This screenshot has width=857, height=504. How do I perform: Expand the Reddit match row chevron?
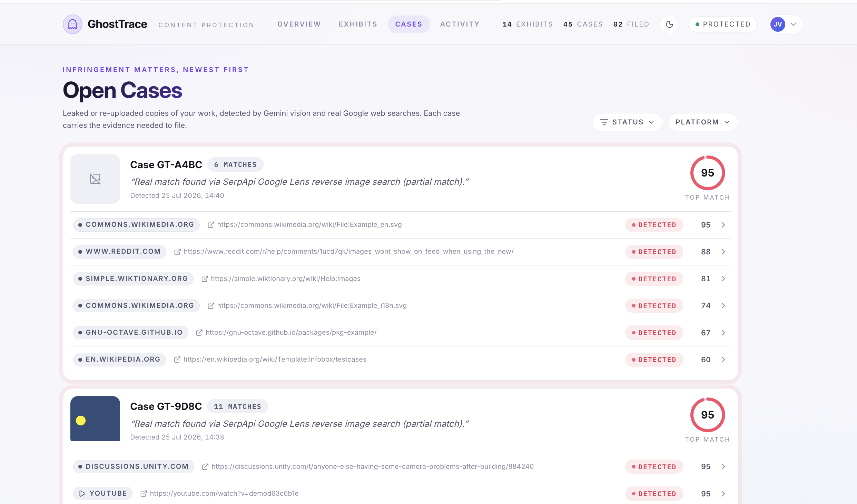(x=723, y=252)
